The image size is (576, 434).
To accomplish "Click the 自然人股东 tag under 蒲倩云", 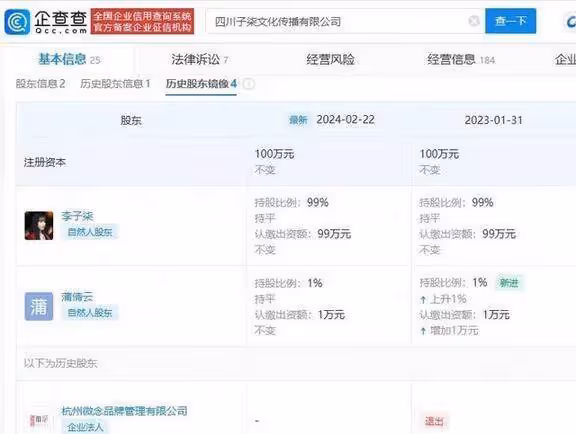I will [x=90, y=312].
